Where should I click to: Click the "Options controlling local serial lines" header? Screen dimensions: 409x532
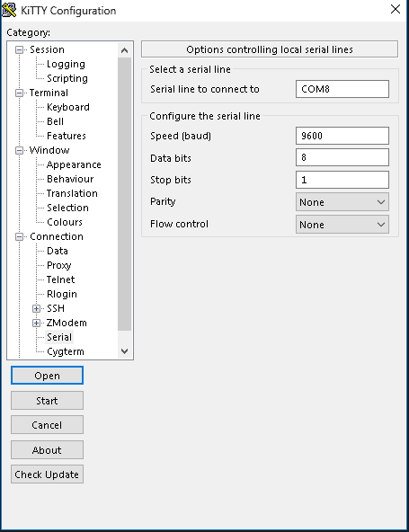point(270,49)
